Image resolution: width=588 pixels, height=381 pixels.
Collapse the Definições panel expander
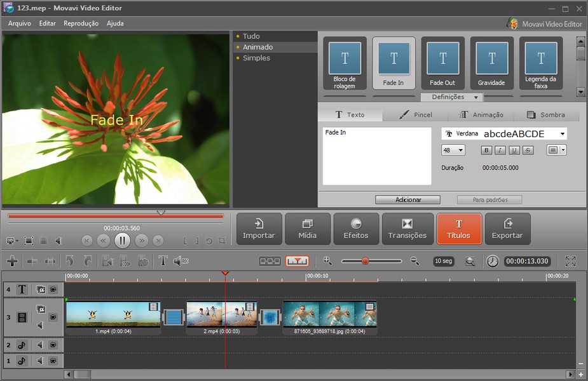452,97
